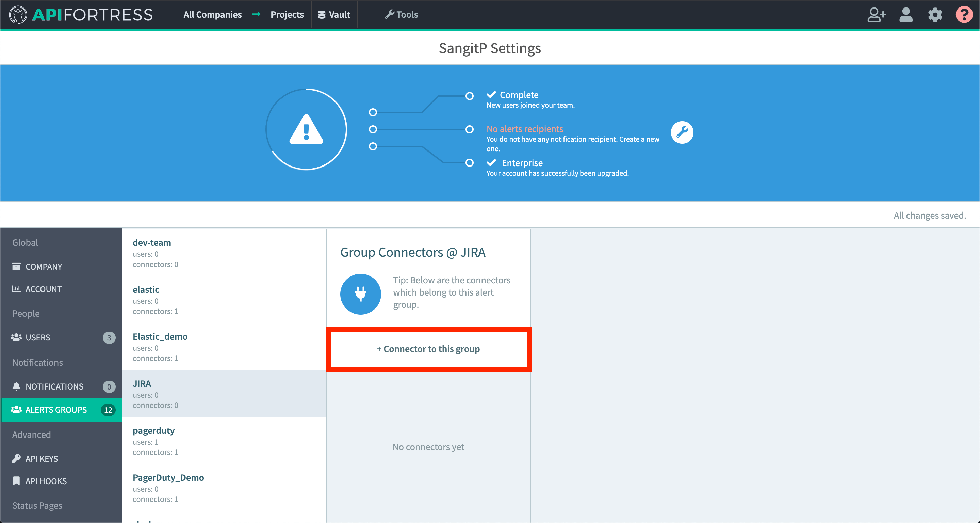Click the add-user icon in the top bar
Image resolution: width=980 pixels, height=523 pixels.
(877, 15)
